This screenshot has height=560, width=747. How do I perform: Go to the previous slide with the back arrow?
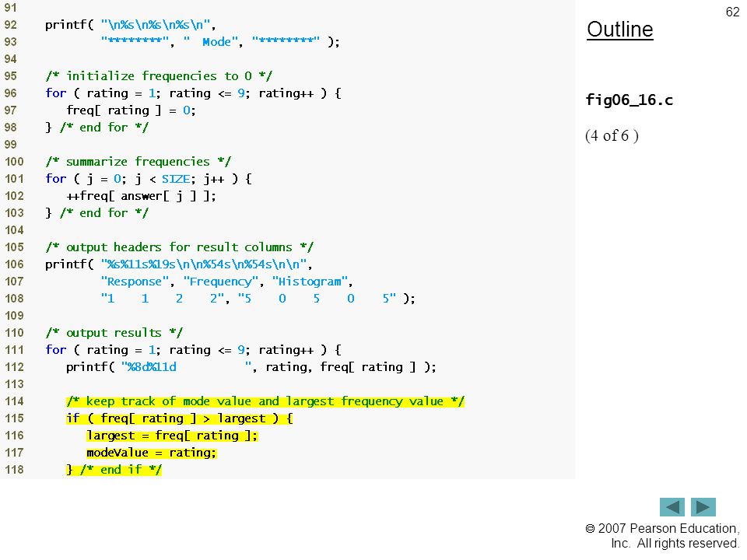pyautogui.click(x=672, y=506)
